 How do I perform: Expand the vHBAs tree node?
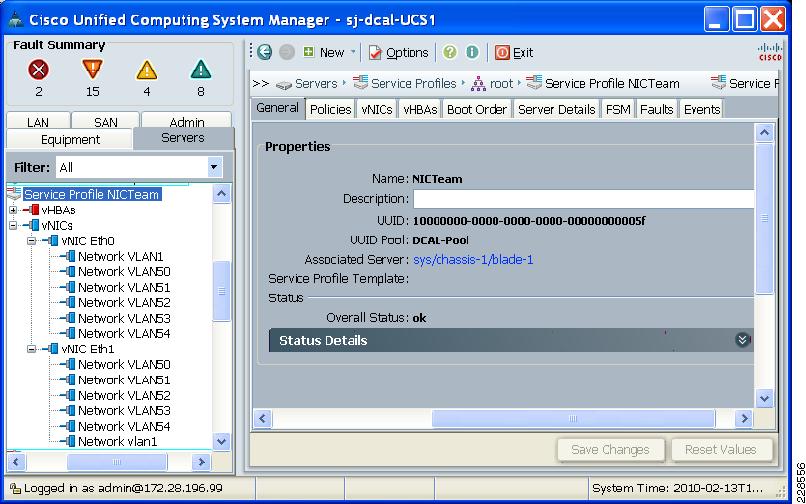tap(13, 210)
